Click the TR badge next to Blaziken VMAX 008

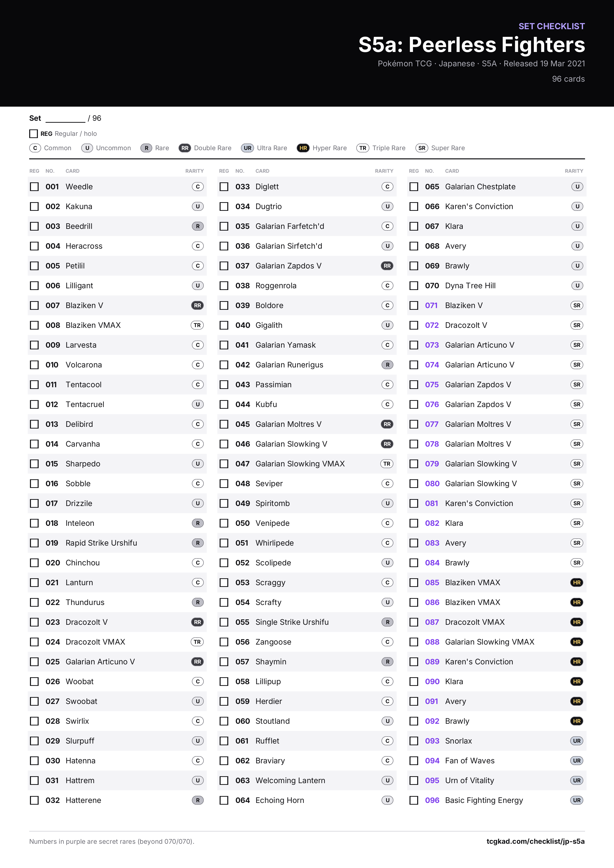198,325
